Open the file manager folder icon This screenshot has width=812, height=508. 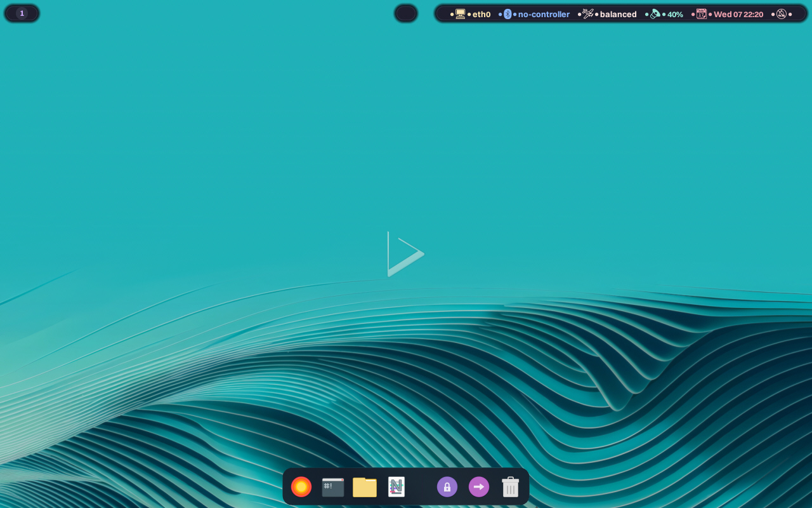pyautogui.click(x=364, y=486)
